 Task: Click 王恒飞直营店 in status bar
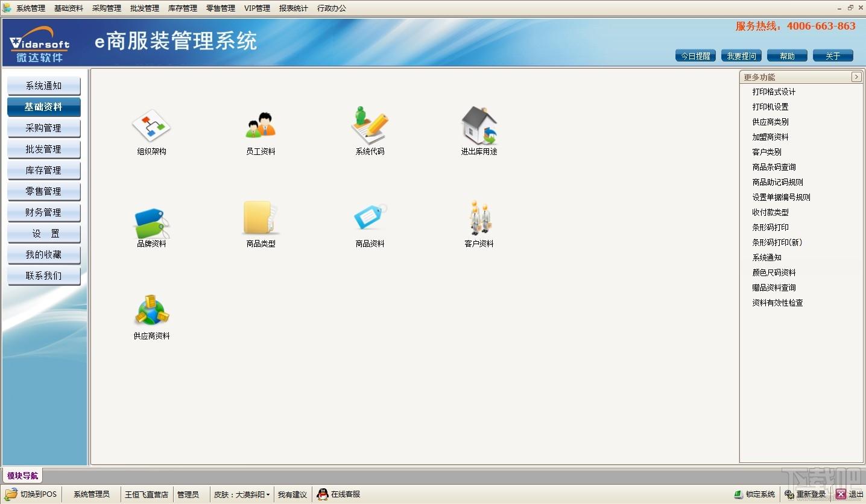point(147,494)
